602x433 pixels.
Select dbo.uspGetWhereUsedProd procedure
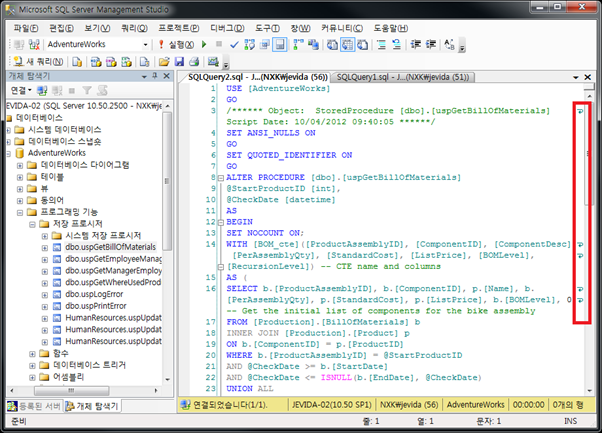(113, 283)
